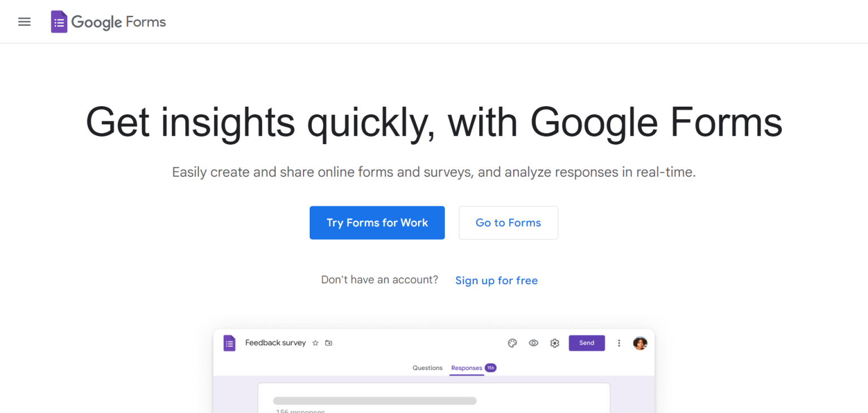Click the grey summary bar in the responses card
868x413 pixels.
coord(374,401)
